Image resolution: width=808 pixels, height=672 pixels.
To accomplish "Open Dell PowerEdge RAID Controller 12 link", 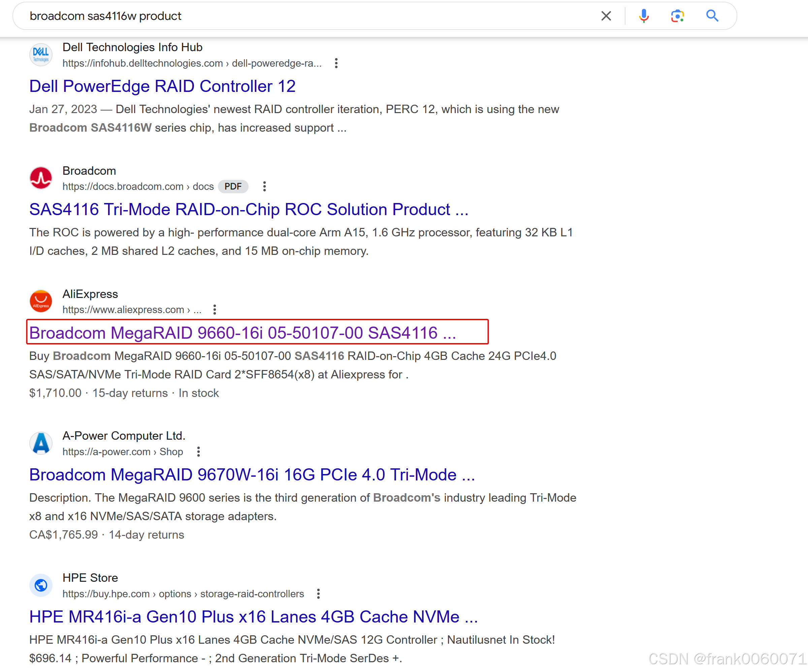I will pos(162,86).
